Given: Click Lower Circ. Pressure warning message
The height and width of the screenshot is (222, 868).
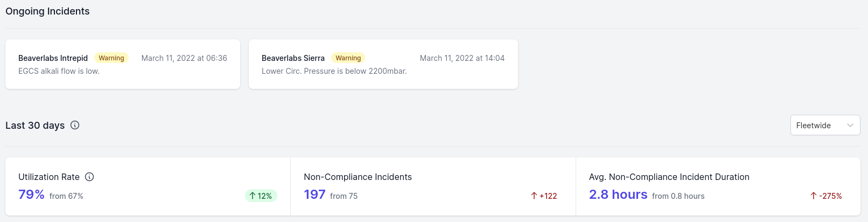Looking at the screenshot, I should point(334,71).
